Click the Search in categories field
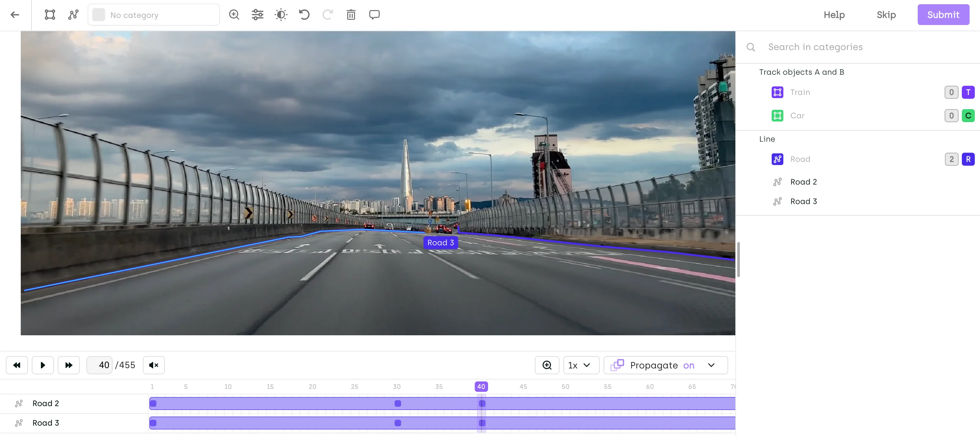 pyautogui.click(x=815, y=47)
